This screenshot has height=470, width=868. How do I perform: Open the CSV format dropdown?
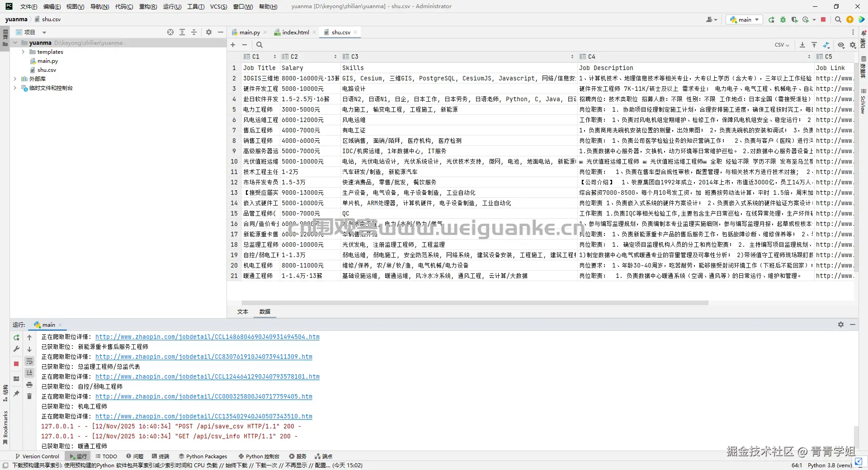(x=782, y=45)
